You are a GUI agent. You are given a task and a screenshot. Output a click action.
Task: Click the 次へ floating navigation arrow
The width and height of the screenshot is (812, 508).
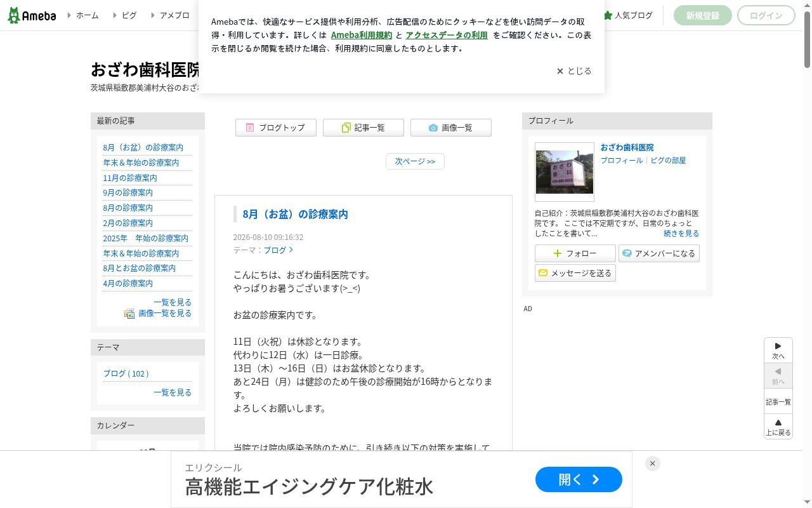click(778, 351)
